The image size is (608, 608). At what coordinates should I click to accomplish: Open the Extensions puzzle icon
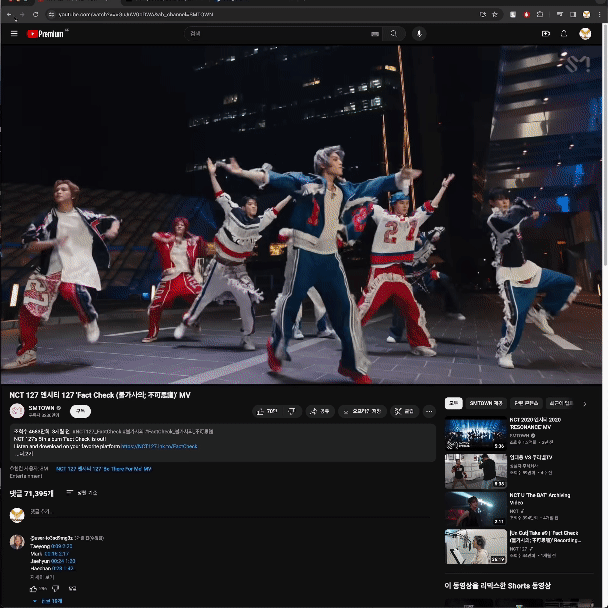[540, 14]
